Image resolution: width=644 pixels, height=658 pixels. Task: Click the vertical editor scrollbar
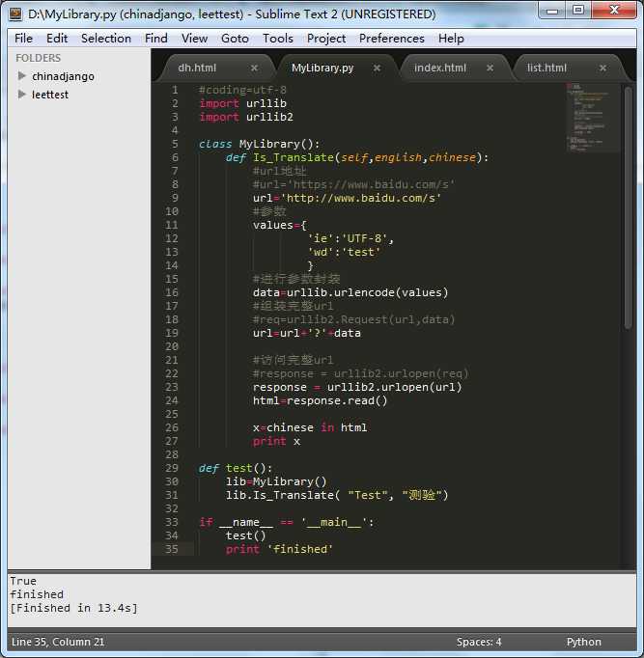point(628,207)
